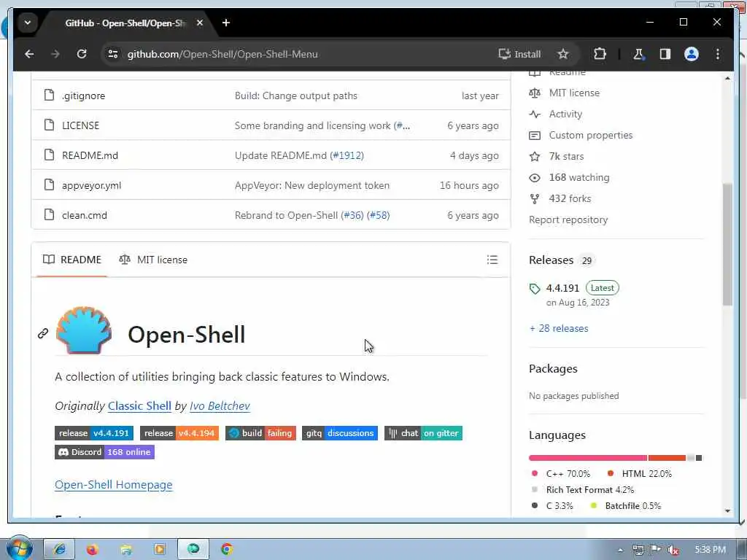Open commit 'Build: Change output paths'

pos(296,96)
